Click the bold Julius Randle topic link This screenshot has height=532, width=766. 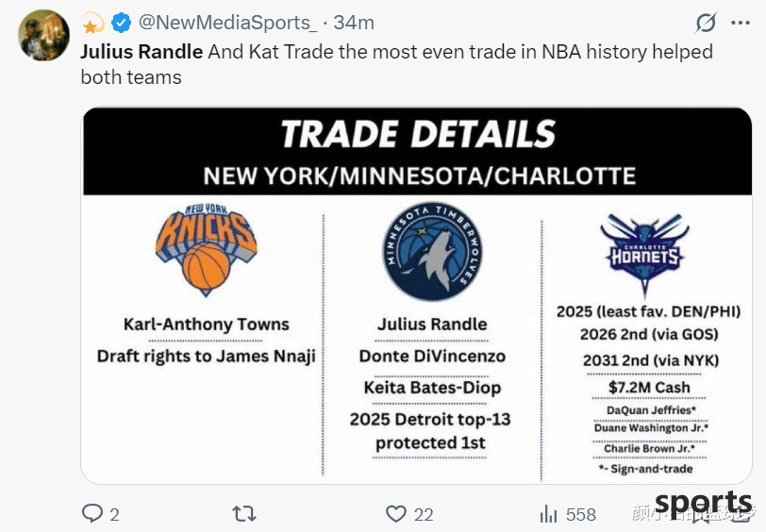coord(142,51)
